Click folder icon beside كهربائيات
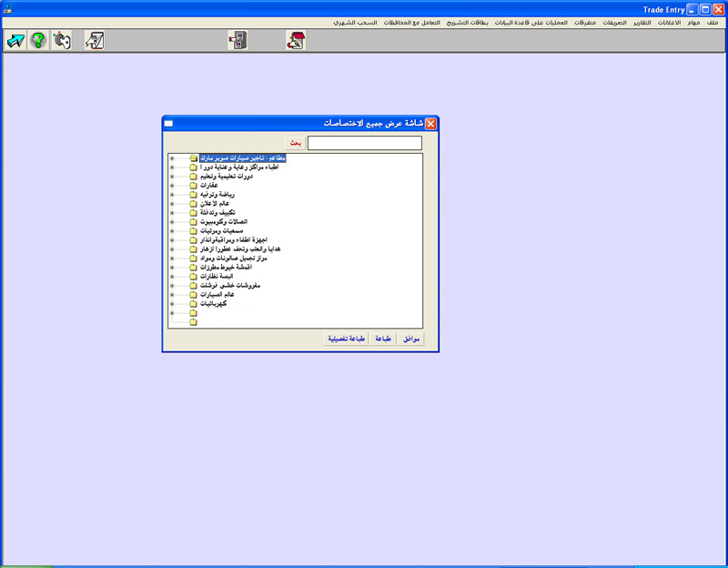Viewport: 728px width, 568px height. tap(193, 303)
